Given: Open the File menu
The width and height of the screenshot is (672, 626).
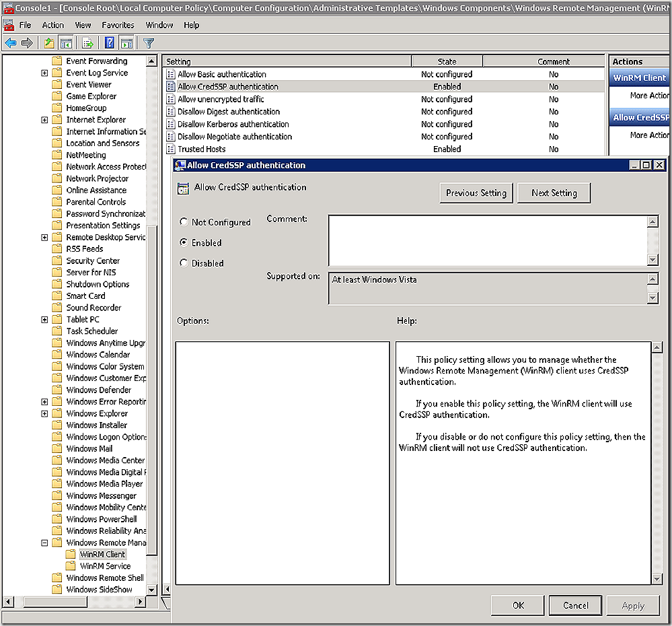Looking at the screenshot, I should [26, 26].
